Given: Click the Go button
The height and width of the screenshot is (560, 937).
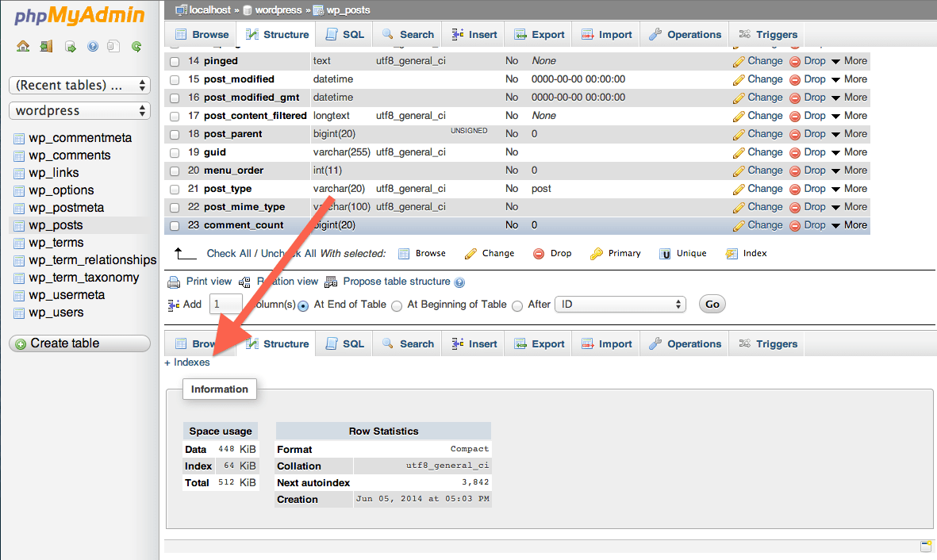Looking at the screenshot, I should [712, 305].
